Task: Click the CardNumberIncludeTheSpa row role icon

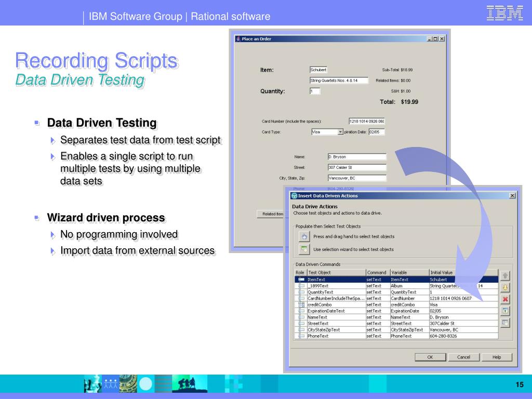Action: [301, 298]
